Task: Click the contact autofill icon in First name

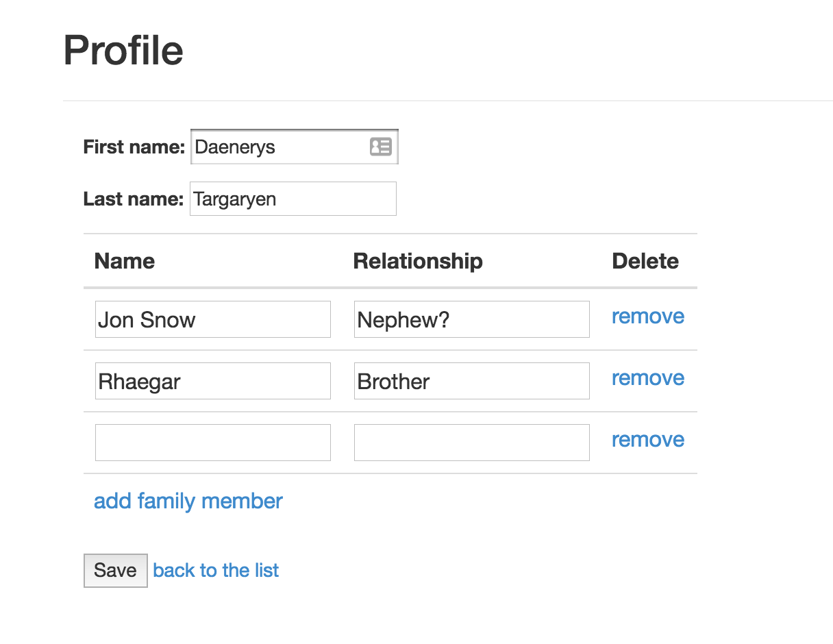Action: pos(380,147)
